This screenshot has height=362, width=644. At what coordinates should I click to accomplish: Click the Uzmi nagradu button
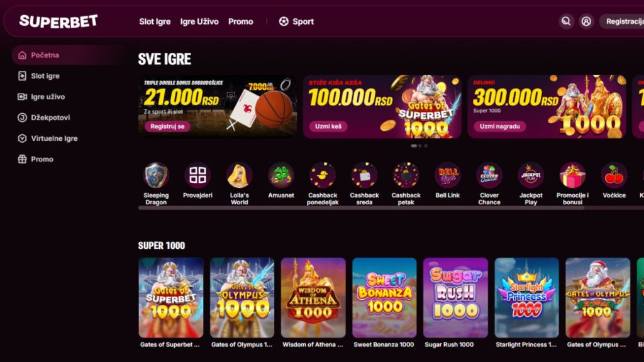click(499, 126)
